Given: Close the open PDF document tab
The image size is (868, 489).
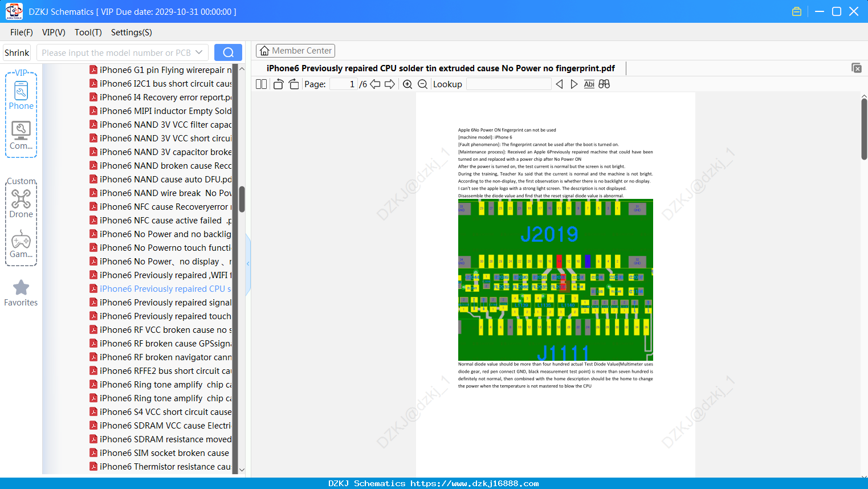Looking at the screenshot, I should point(856,68).
